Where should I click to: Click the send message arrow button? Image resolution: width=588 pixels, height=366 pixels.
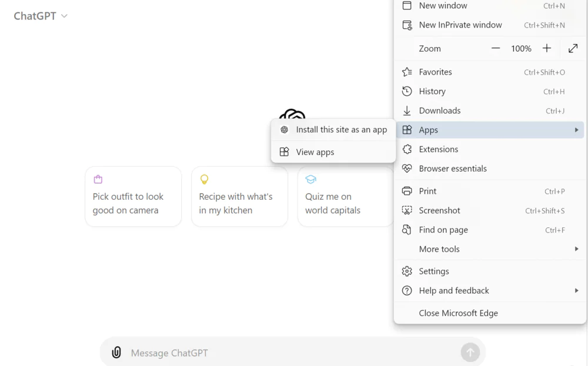coord(470,352)
